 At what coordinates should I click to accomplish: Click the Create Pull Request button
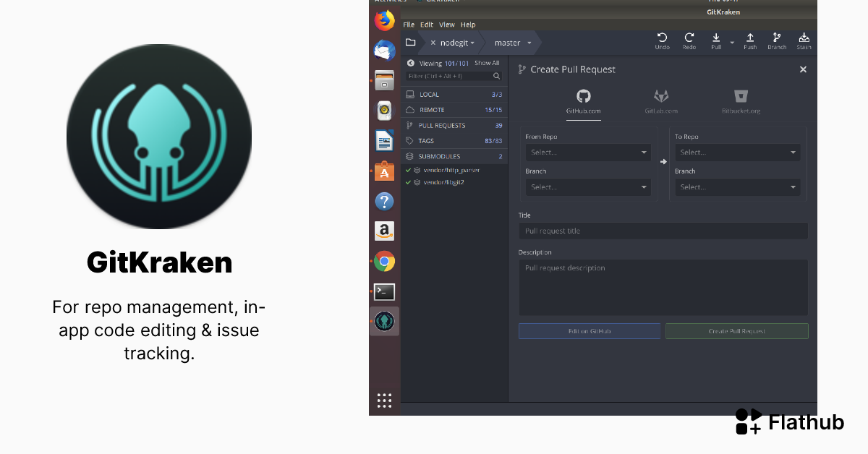(736, 330)
